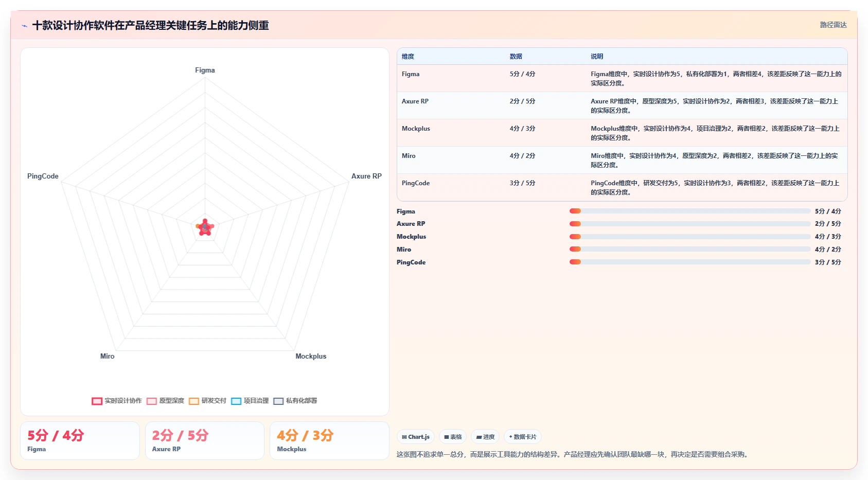Screen dimensions: 868x480
Task: Click the 2分 / 5分 value in the Axure RP table row
Action: (522, 101)
